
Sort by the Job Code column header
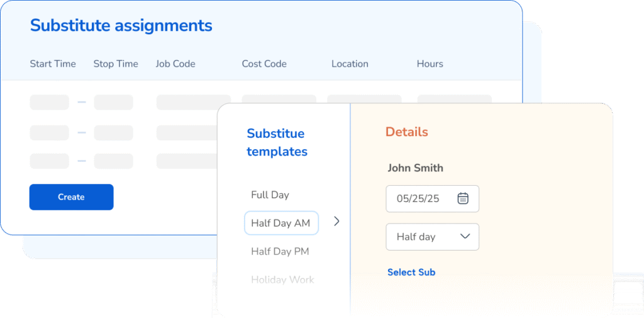[175, 64]
